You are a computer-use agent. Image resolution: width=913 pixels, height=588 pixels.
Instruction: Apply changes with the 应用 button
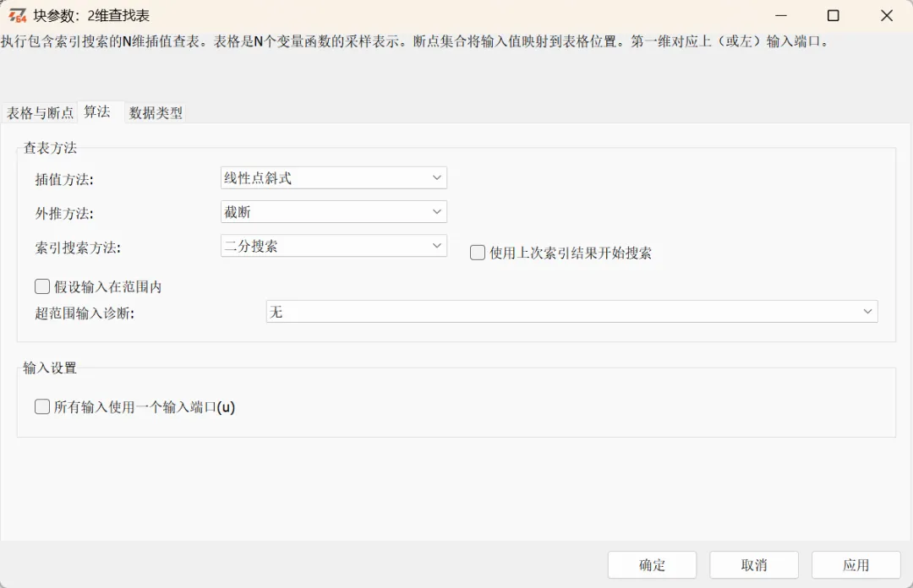(x=856, y=564)
